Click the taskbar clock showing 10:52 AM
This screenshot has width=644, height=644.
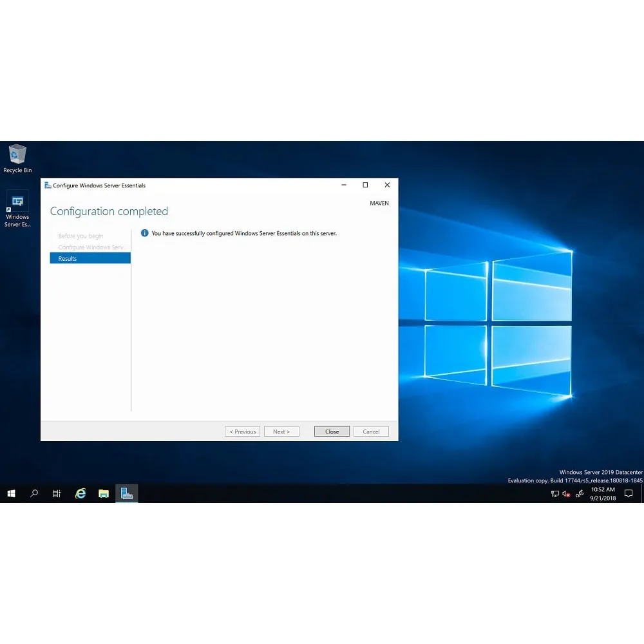coord(603,494)
